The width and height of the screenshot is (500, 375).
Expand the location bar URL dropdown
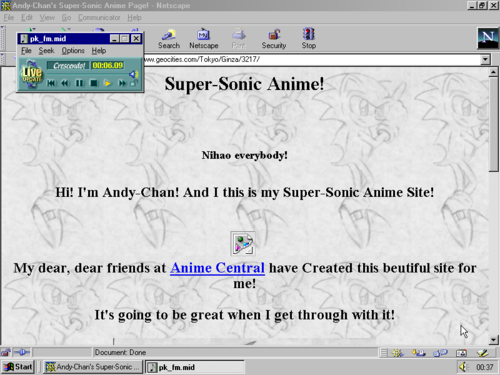pos(485,60)
